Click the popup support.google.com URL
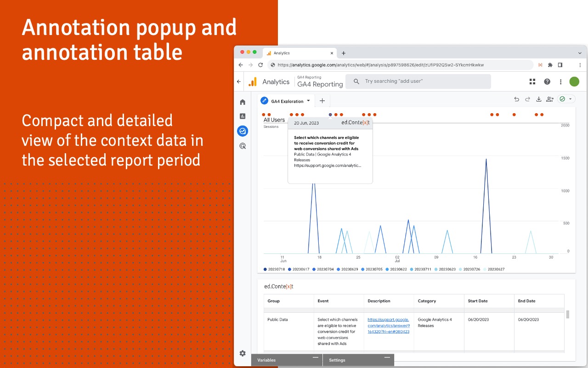 click(x=328, y=165)
